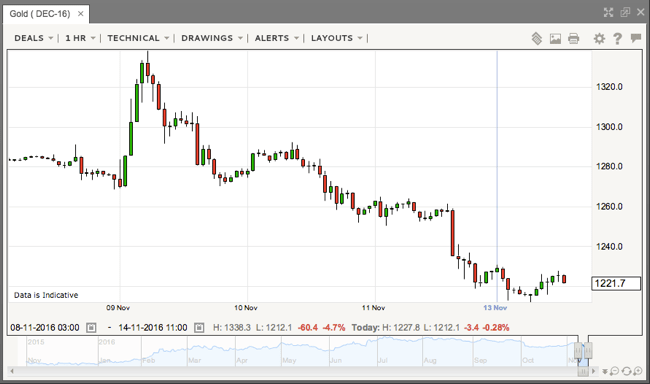Zoom in the chart magnifier

click(638, 371)
